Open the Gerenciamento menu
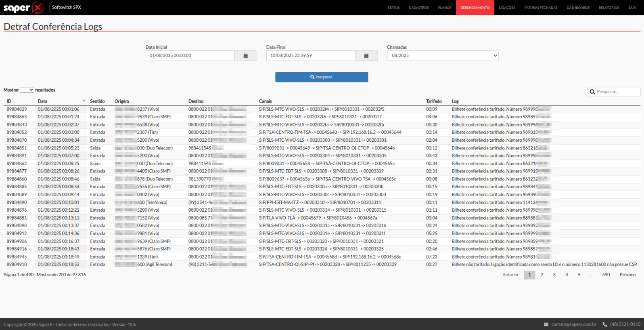Image resolution: width=644 pixels, height=330 pixels. [475, 8]
